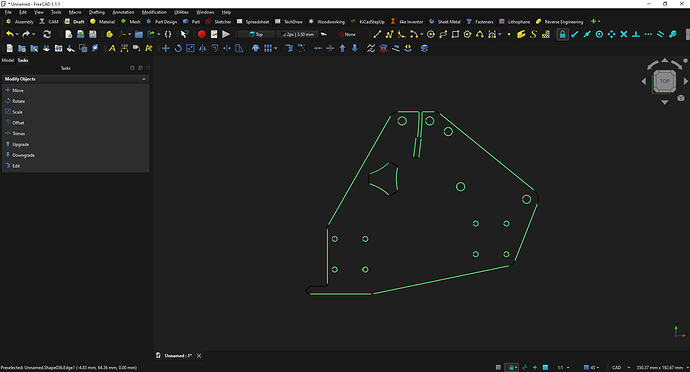Open the macros dialog icon
This screenshot has width=690, height=372.
click(214, 34)
